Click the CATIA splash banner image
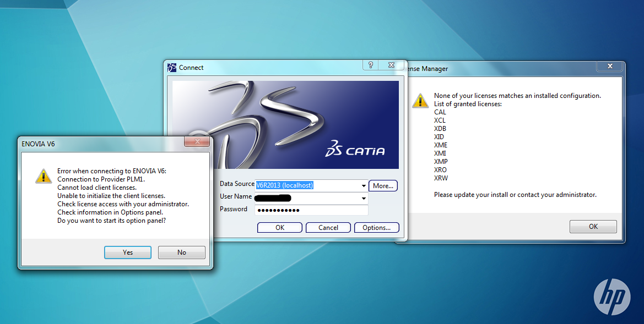Image resolution: width=644 pixels, height=324 pixels. pos(285,125)
